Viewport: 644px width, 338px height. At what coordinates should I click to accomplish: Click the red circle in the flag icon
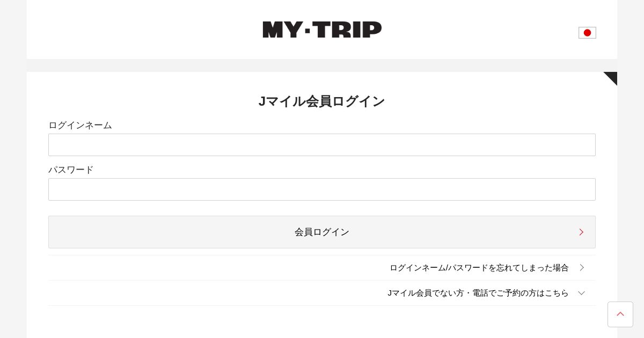587,33
